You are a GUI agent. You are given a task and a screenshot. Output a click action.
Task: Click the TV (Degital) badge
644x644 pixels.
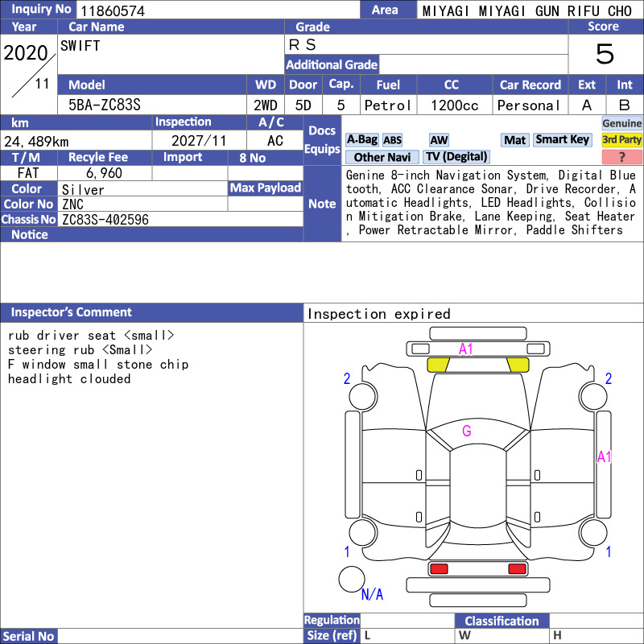(x=456, y=156)
